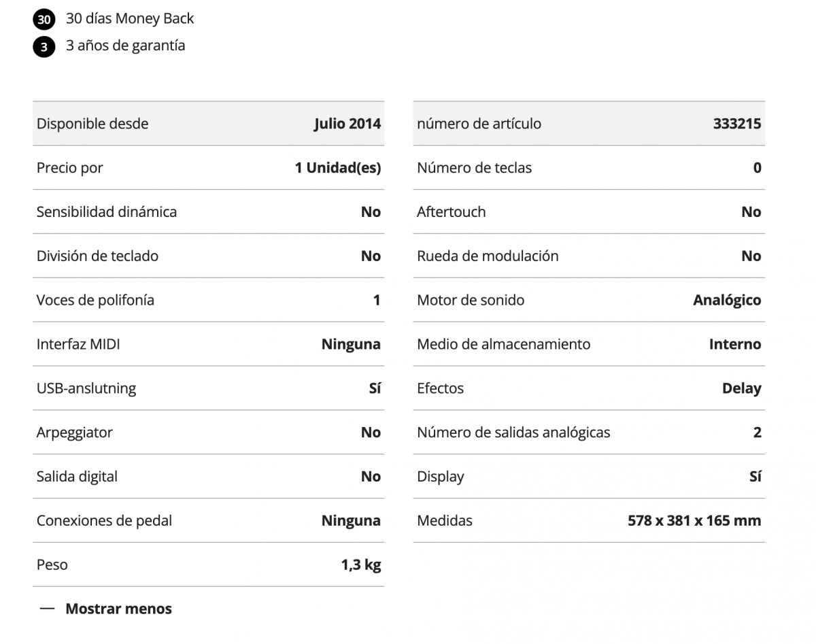The image size is (816, 644).
Task: Click the "Precio por" 1 Unidad(es) value
Action: pos(337,168)
